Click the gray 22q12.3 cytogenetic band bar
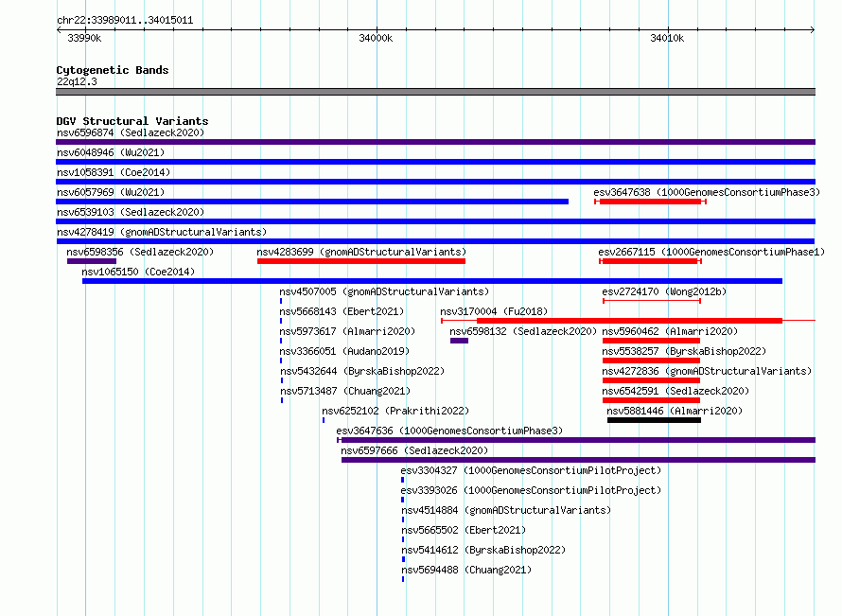 435,92
